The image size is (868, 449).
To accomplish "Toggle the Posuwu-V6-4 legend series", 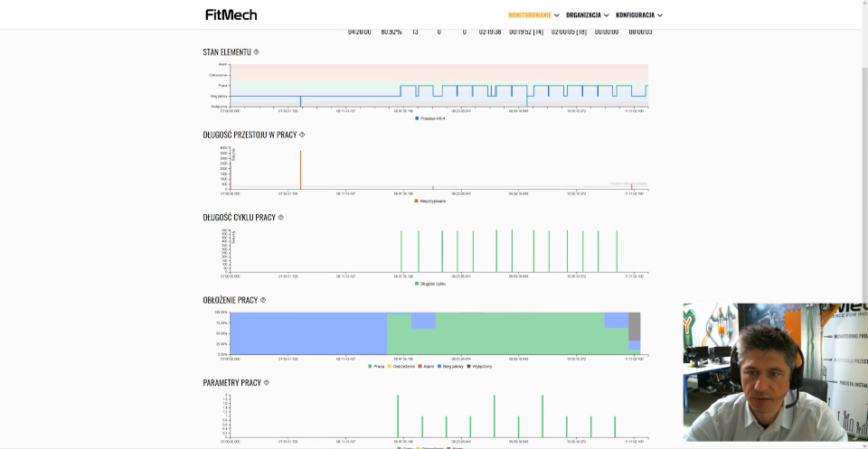I will point(430,118).
